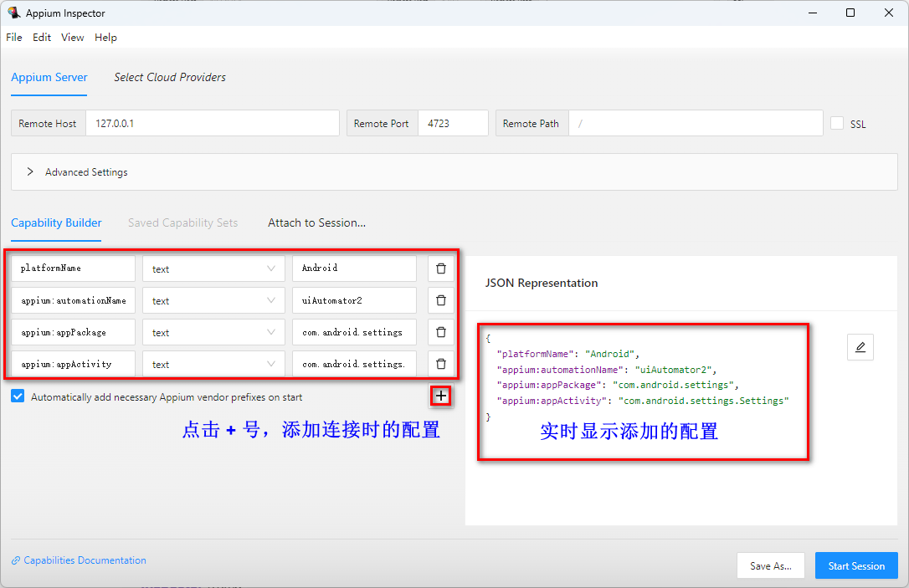Open the Help menu
The image size is (909, 588).
[105, 37]
